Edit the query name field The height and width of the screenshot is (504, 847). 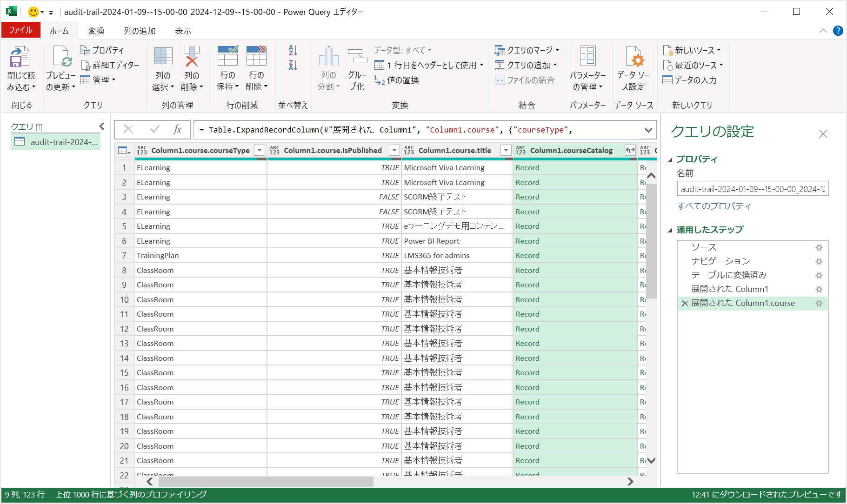click(753, 189)
